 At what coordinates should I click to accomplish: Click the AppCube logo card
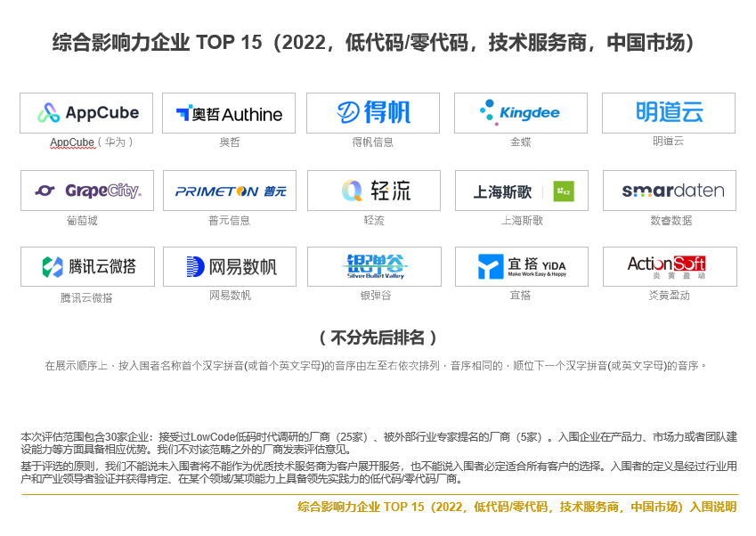click(86, 113)
